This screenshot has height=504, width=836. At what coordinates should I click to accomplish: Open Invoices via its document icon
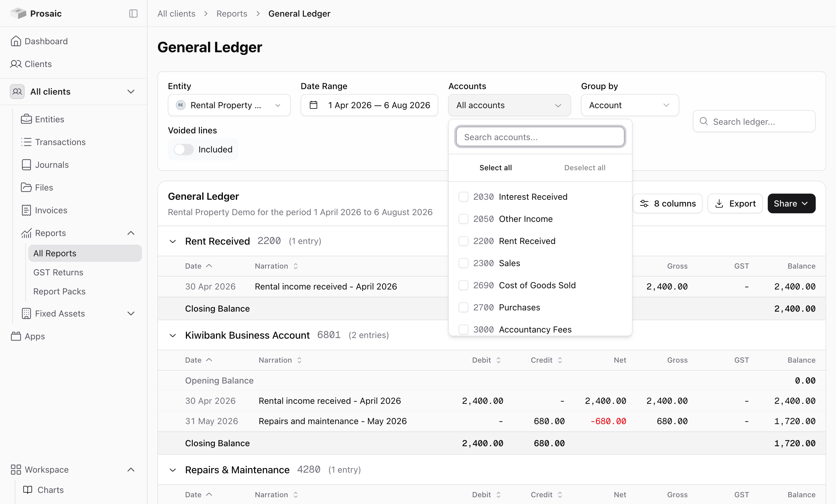tap(26, 210)
